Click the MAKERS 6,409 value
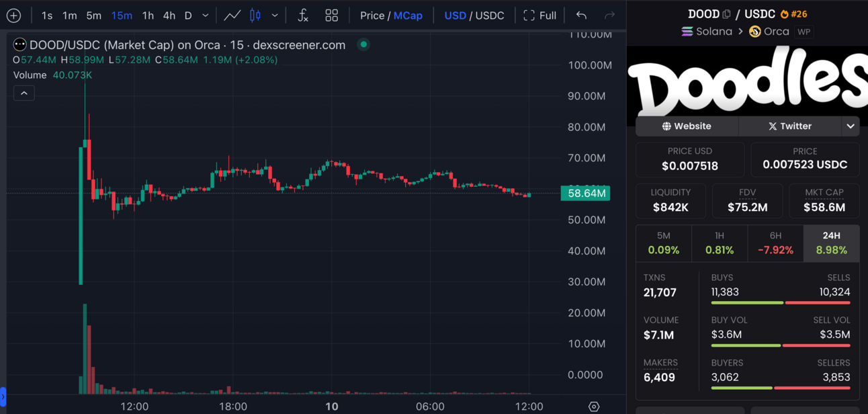The width and height of the screenshot is (868, 414). [x=660, y=377]
